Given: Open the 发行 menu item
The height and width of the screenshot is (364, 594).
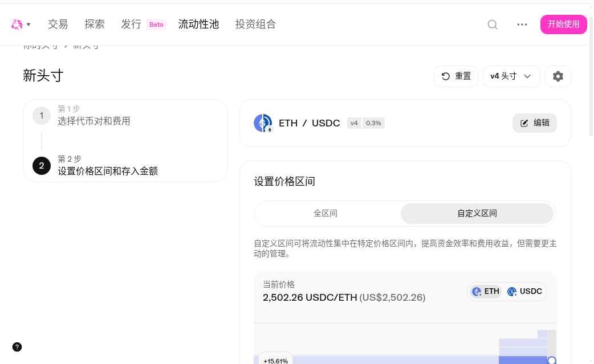Looking at the screenshot, I should pyautogui.click(x=131, y=24).
